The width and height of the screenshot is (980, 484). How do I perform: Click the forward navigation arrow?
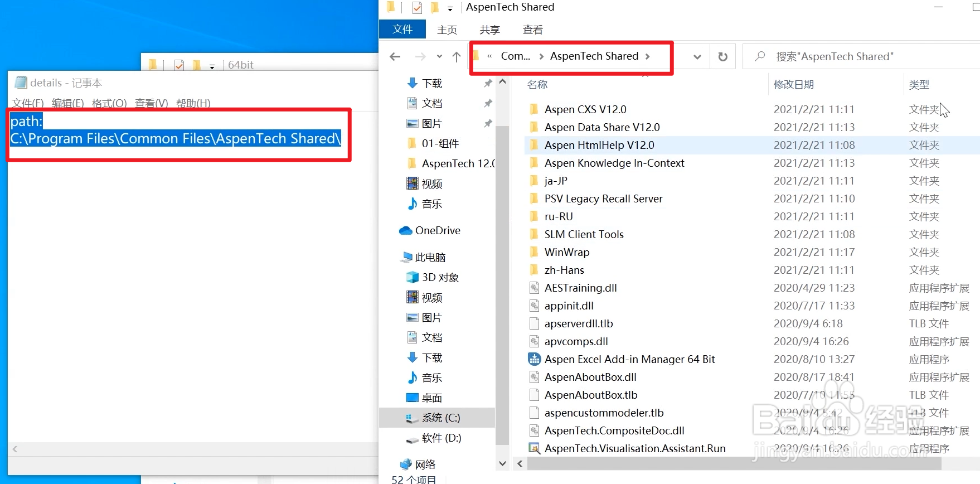(x=420, y=56)
